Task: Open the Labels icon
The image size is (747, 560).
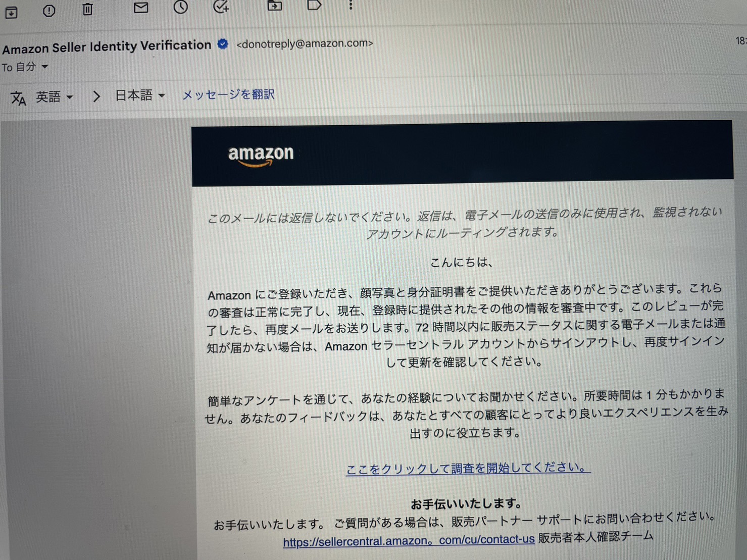Action: click(x=314, y=6)
